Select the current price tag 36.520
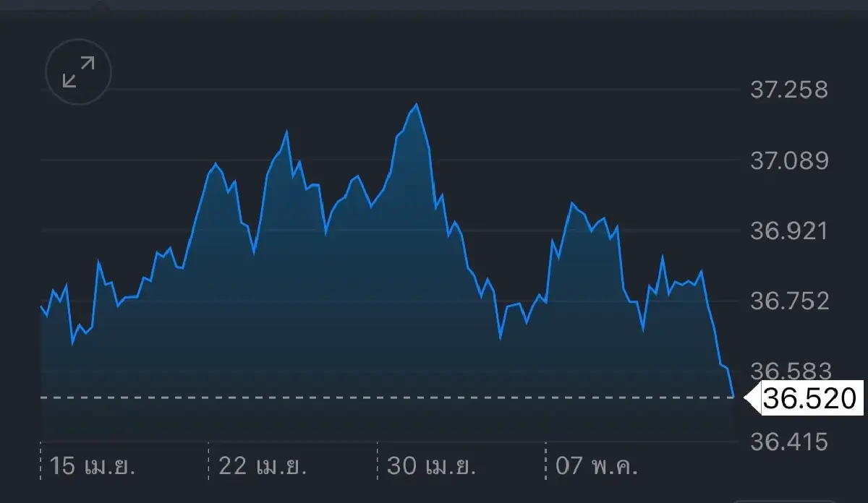The width and height of the screenshot is (868, 503). coord(804,397)
